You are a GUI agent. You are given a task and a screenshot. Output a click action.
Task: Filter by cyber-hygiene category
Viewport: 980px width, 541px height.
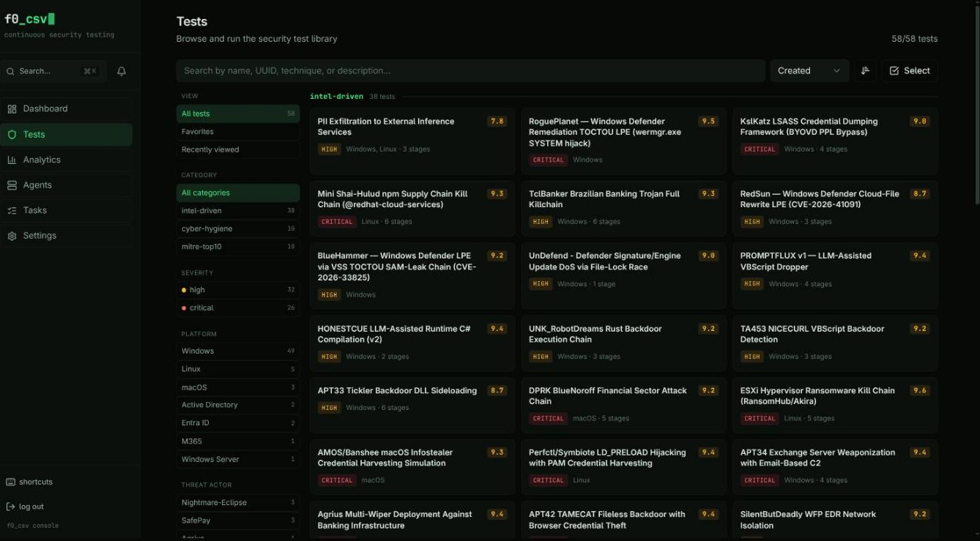pos(238,228)
